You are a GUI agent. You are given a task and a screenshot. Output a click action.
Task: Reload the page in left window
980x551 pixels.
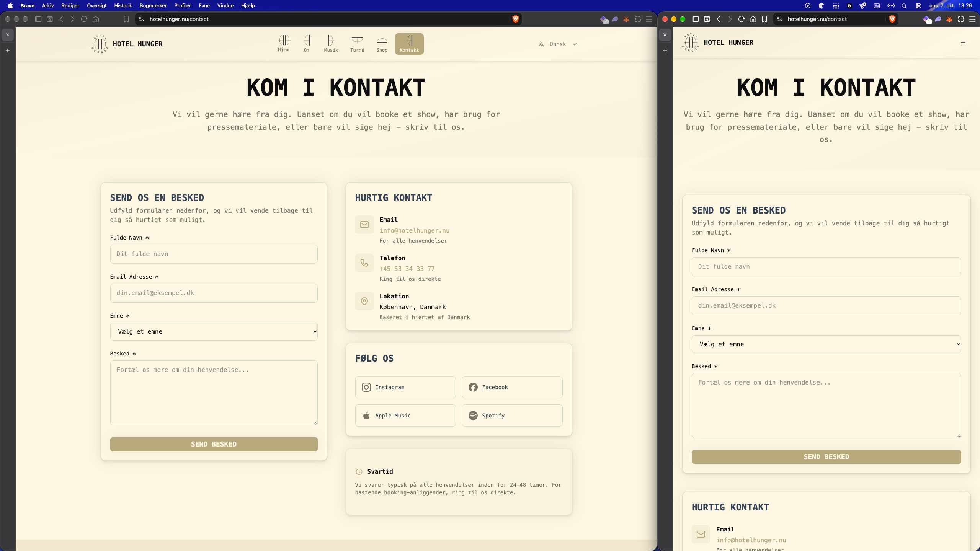click(84, 19)
